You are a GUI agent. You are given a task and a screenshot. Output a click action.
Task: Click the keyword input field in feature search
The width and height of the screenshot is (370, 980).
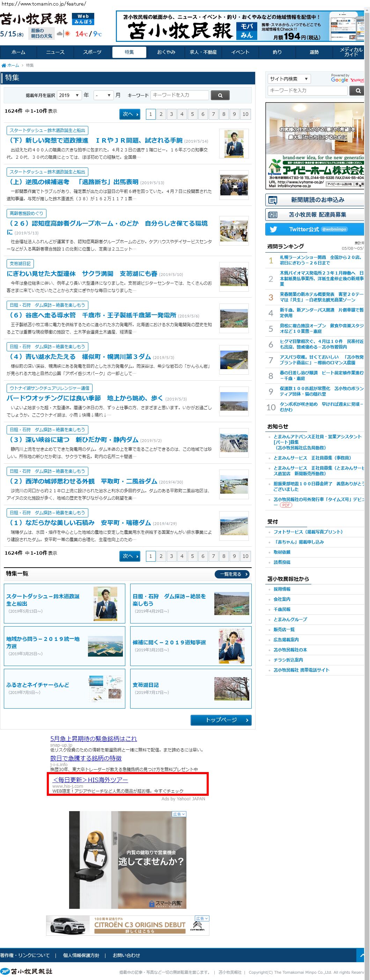coord(180,95)
